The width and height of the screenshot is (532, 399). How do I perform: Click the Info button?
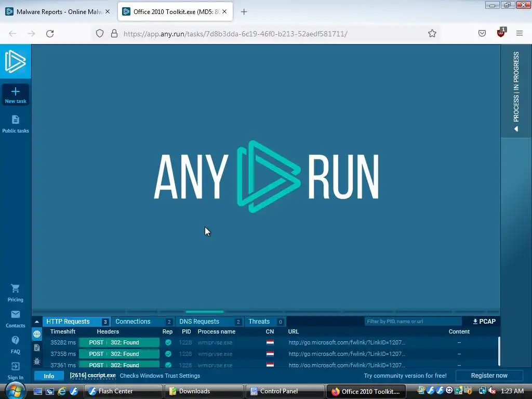click(49, 376)
